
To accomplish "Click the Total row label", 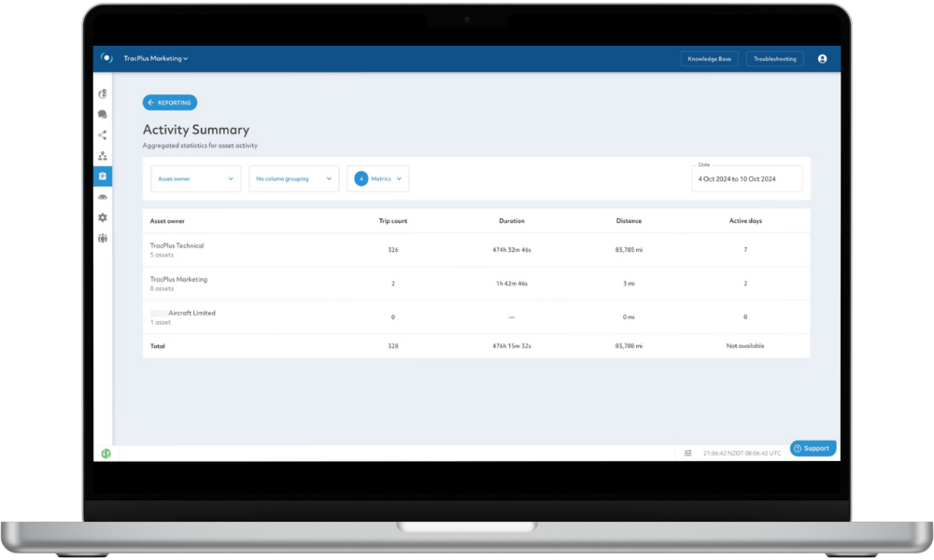I will [x=157, y=345].
